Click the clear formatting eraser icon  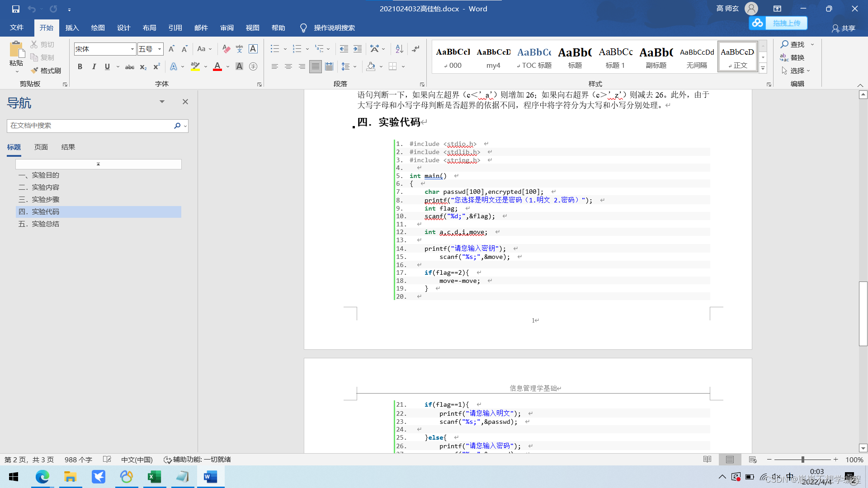pyautogui.click(x=226, y=49)
